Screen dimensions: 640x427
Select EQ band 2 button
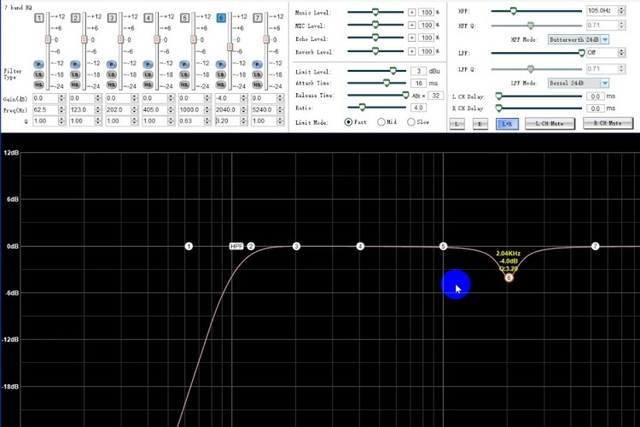(x=76, y=18)
